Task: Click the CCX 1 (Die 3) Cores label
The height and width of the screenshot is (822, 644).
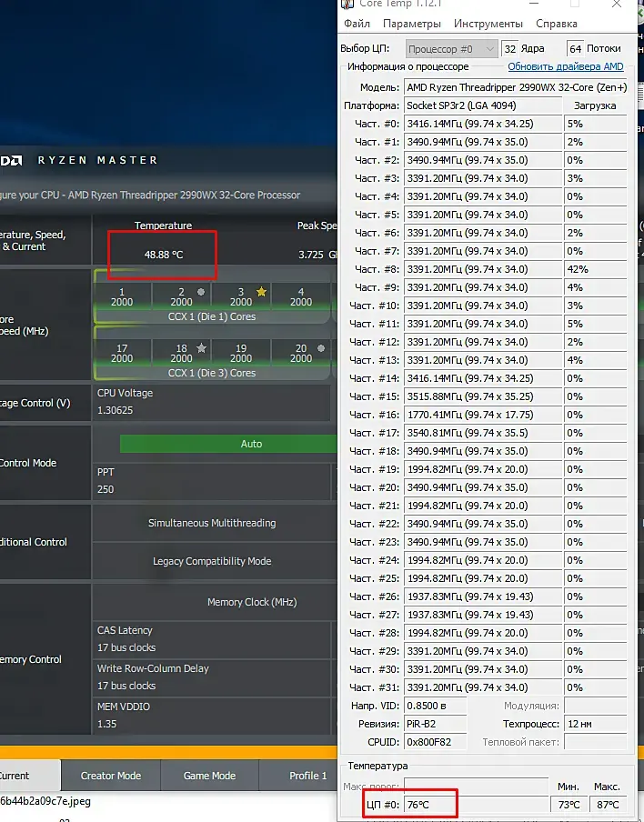Action: [x=212, y=373]
